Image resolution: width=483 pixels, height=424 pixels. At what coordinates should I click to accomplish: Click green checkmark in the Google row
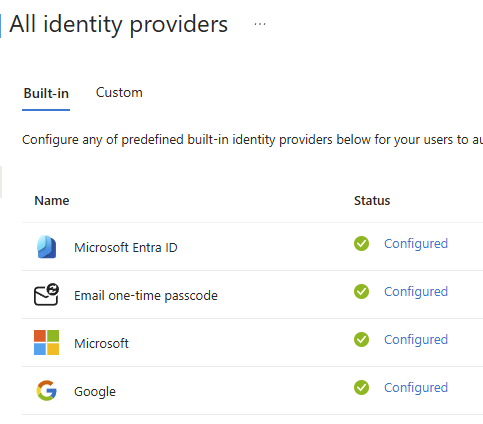[361, 387]
